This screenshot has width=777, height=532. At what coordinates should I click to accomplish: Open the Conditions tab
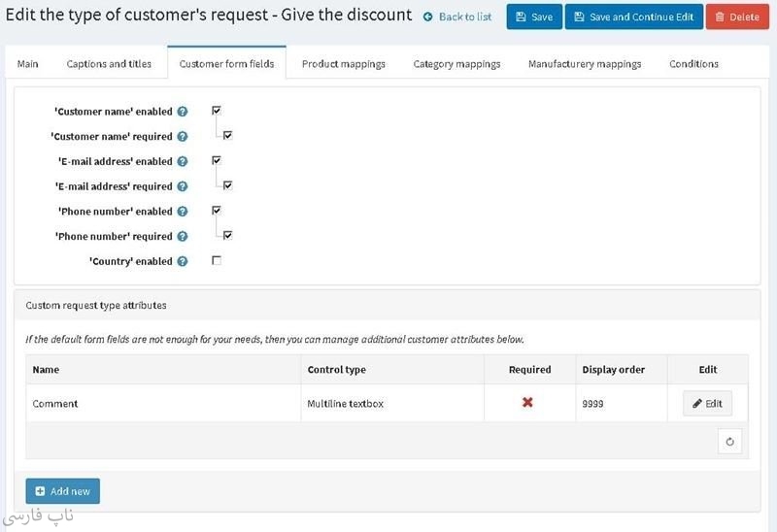[693, 64]
